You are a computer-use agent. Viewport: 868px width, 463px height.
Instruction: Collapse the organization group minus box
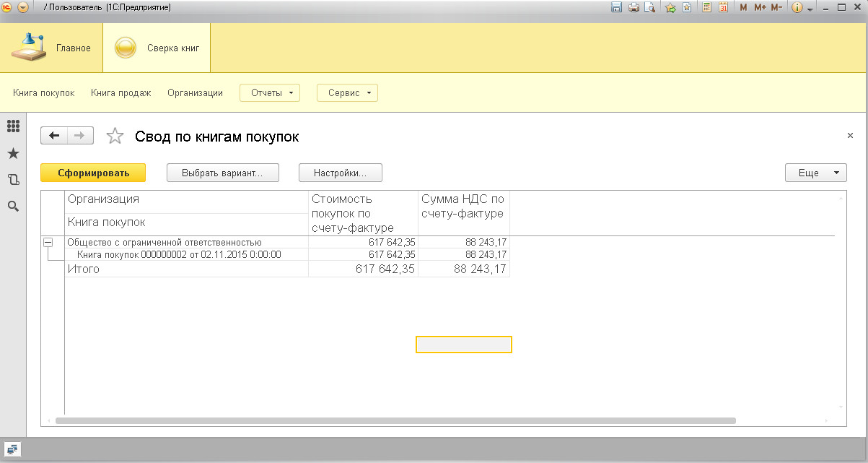pyautogui.click(x=48, y=243)
